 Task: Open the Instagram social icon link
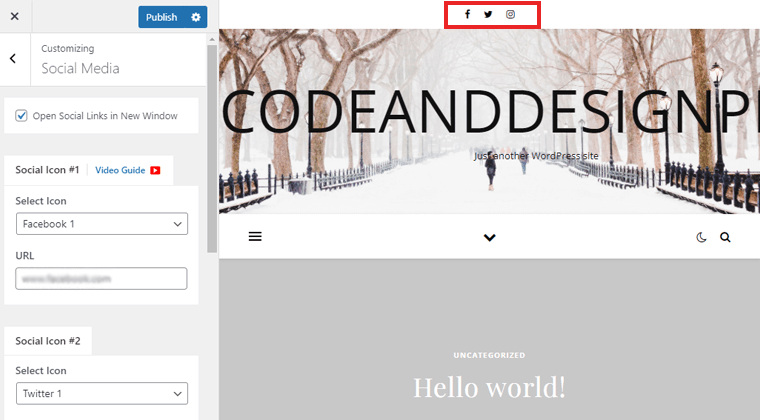[510, 15]
